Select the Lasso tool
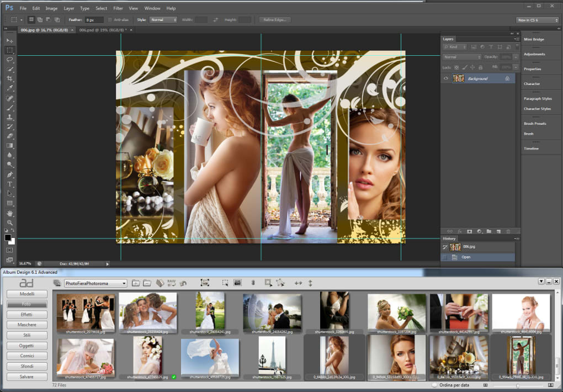Screen dimensions: 563x392 pyautogui.click(x=9, y=59)
